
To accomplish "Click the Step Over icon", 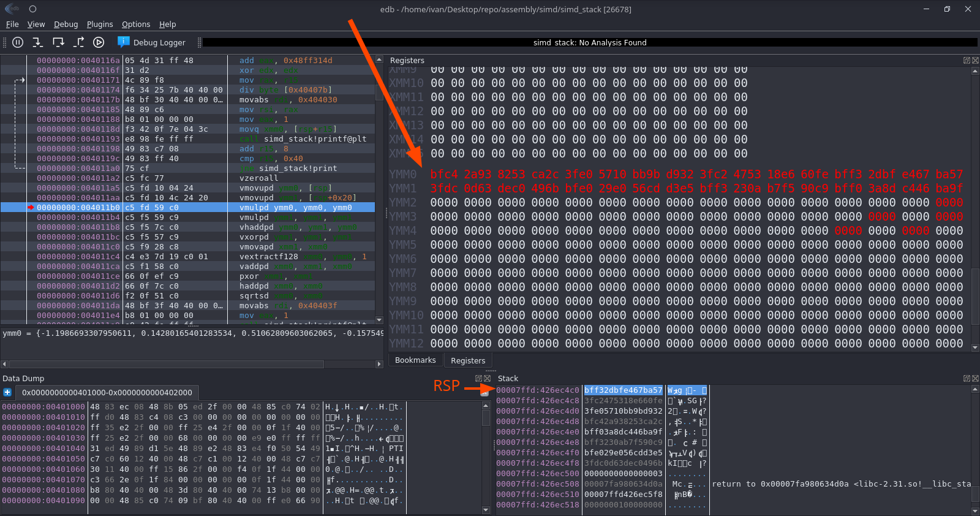I will point(58,42).
